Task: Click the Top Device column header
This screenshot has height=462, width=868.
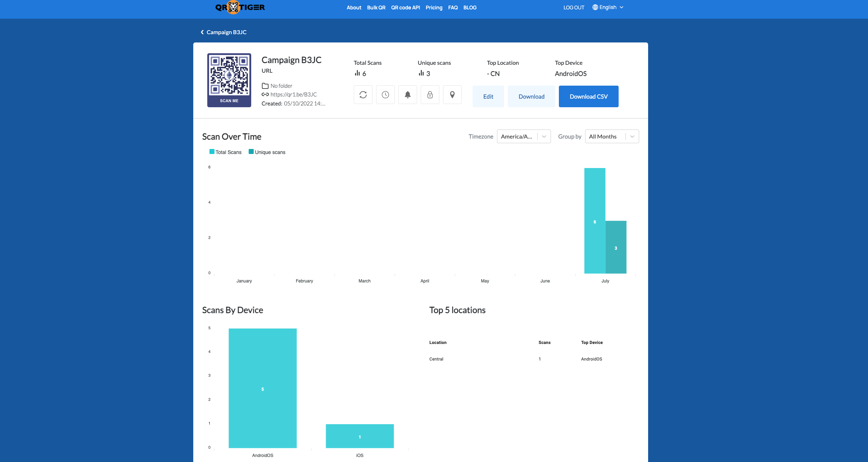Action: (592, 343)
